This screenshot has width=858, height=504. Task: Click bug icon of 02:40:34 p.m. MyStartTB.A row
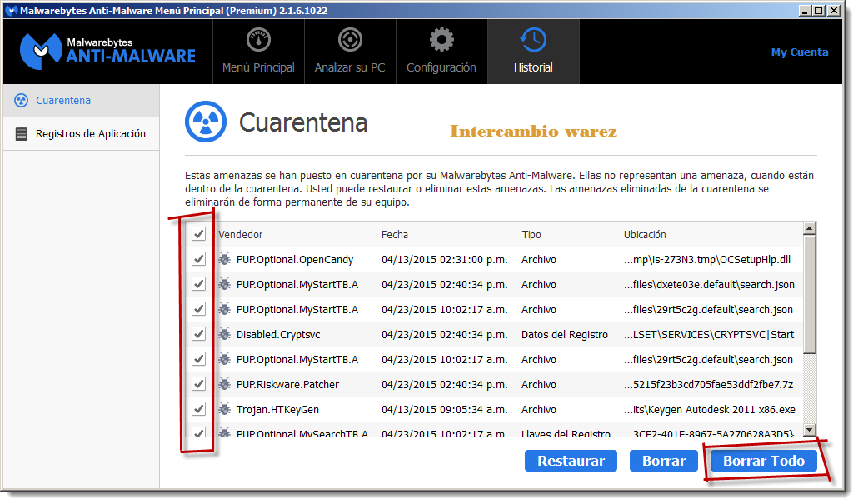pos(224,284)
